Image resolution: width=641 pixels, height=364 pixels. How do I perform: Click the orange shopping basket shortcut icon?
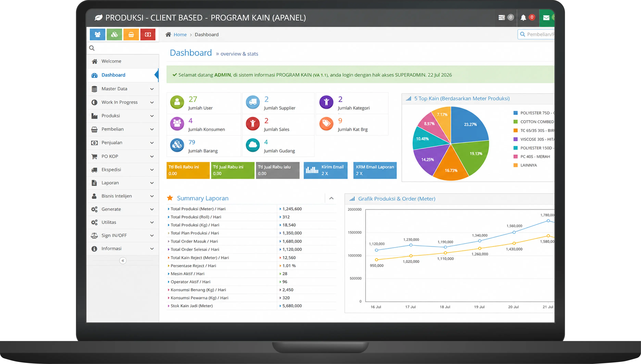pyautogui.click(x=131, y=34)
